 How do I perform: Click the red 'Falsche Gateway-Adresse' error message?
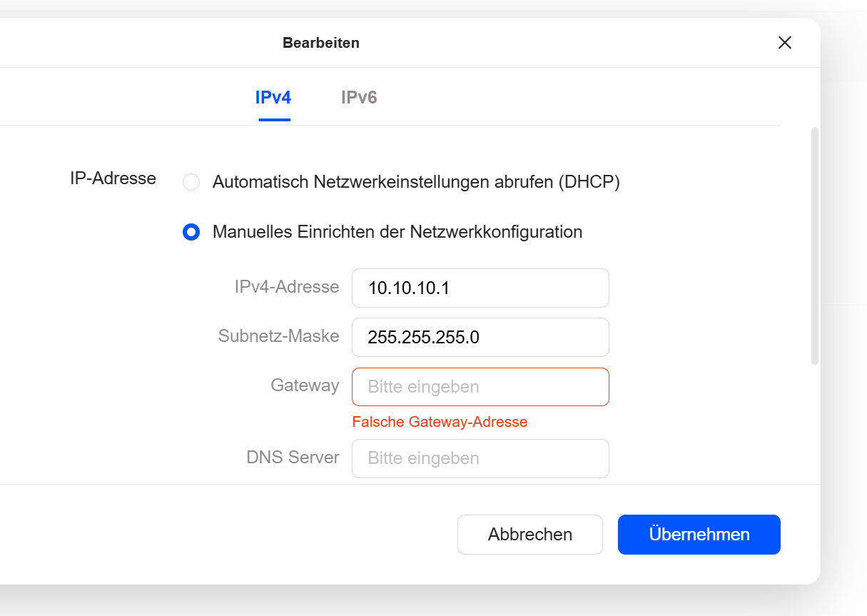click(440, 422)
